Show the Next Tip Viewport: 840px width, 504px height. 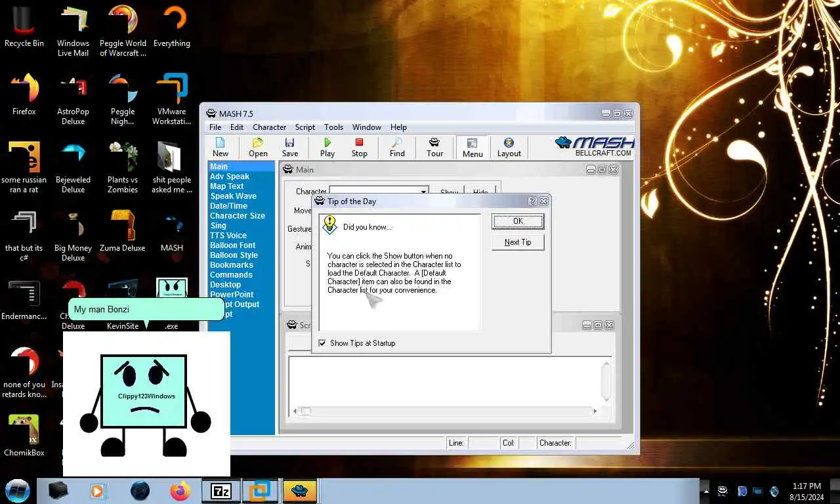518,242
